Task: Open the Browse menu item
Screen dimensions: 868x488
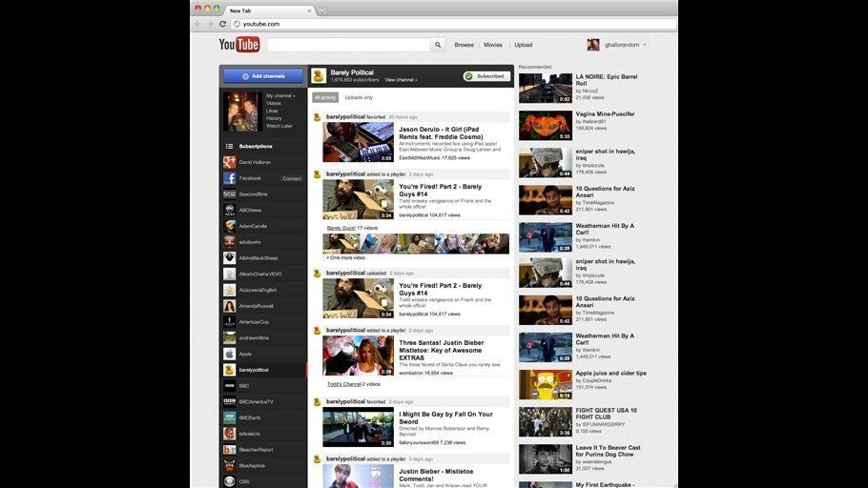Action: point(464,45)
